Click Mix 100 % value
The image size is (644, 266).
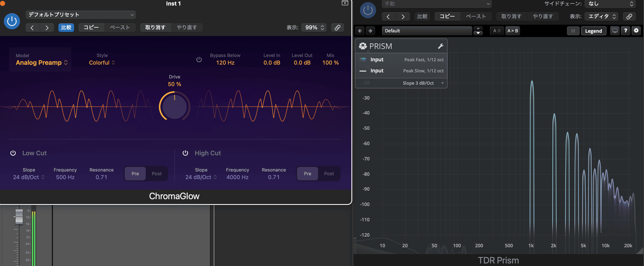click(x=331, y=63)
